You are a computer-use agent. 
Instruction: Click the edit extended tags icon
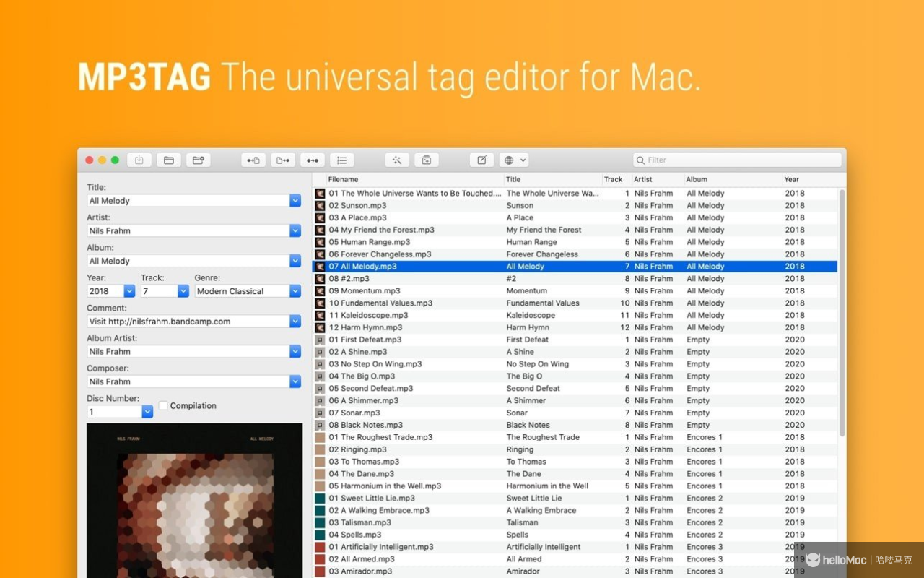click(x=481, y=160)
